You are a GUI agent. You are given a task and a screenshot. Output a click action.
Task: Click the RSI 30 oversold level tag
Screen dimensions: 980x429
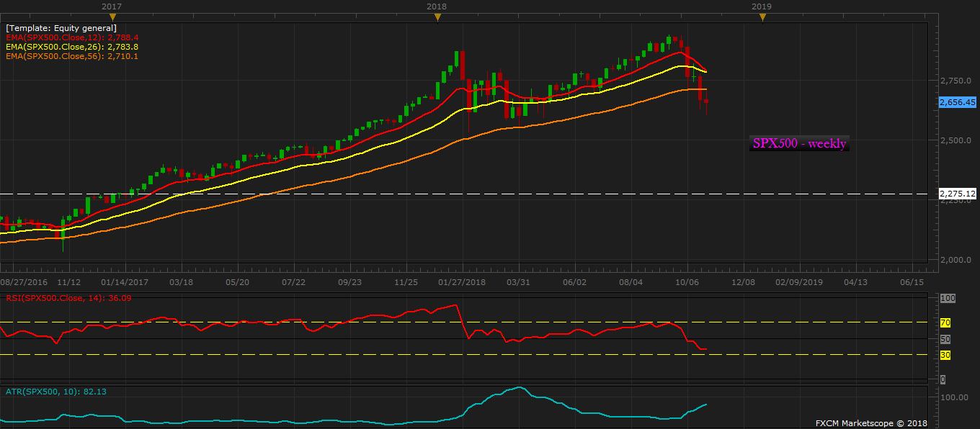[x=947, y=355]
